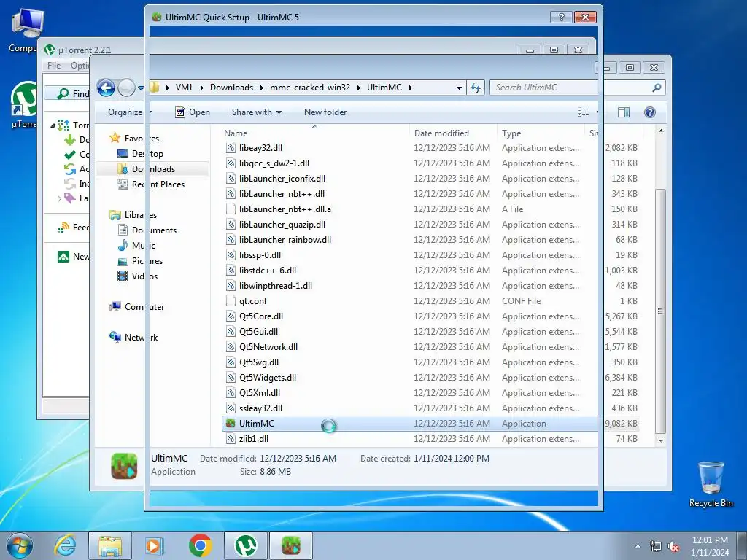Click the Downloads breadcrumb segment
Screen dimensions: 747x560
tap(231, 87)
